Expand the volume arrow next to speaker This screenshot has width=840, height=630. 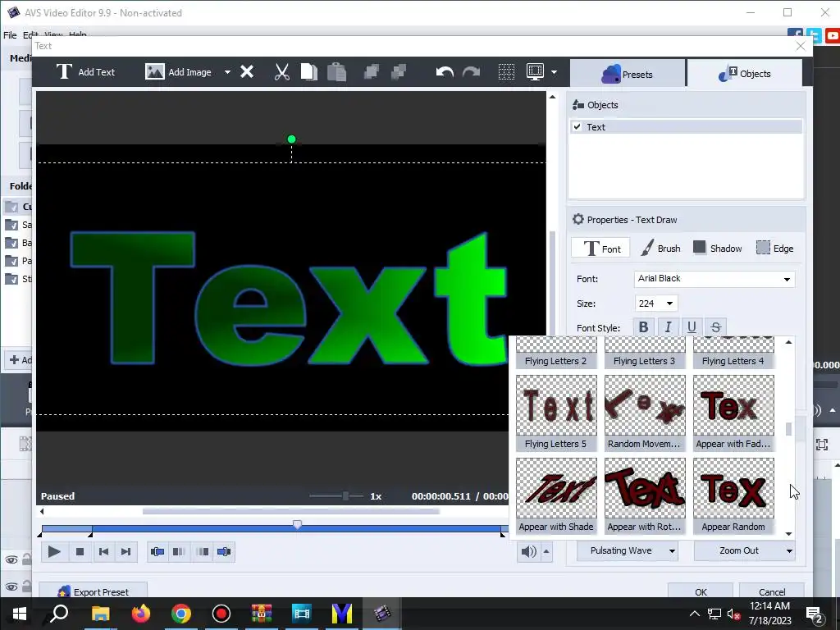(x=546, y=551)
